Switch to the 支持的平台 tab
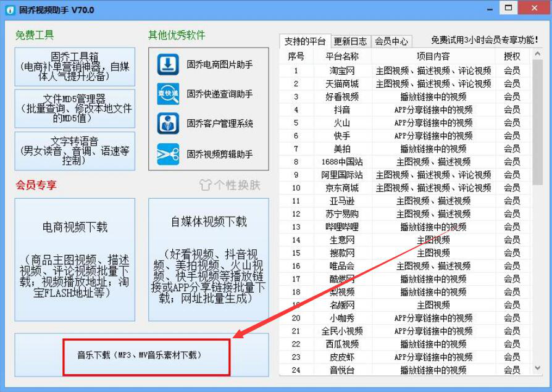Image resolution: width=552 pixels, height=392 pixels. coord(305,41)
